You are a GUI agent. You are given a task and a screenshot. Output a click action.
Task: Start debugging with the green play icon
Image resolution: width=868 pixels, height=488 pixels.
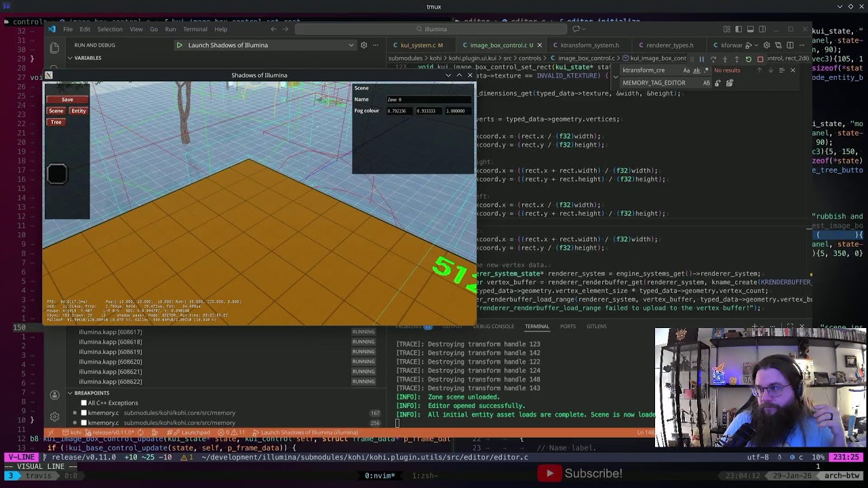tap(179, 45)
